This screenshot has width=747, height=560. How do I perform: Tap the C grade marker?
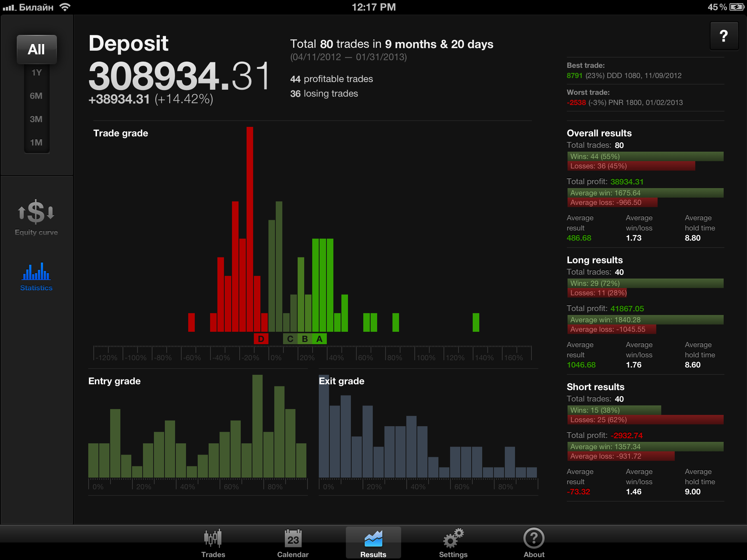(x=290, y=339)
